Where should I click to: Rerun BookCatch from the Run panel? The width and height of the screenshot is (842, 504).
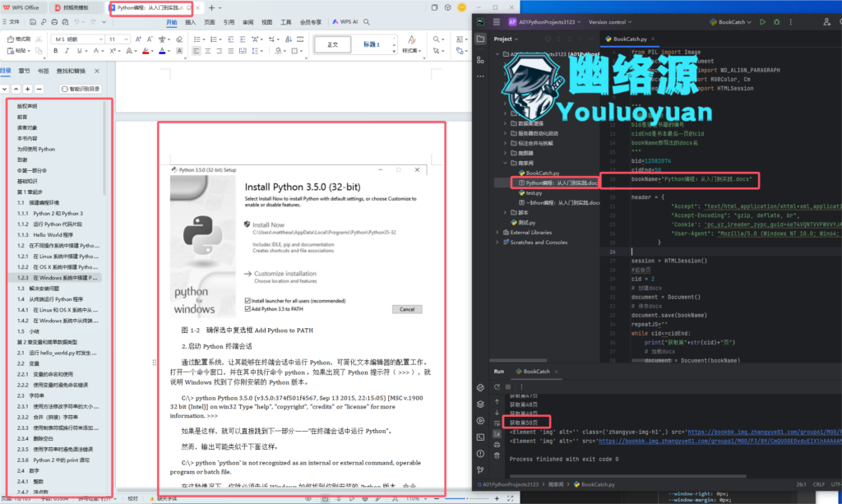497,386
